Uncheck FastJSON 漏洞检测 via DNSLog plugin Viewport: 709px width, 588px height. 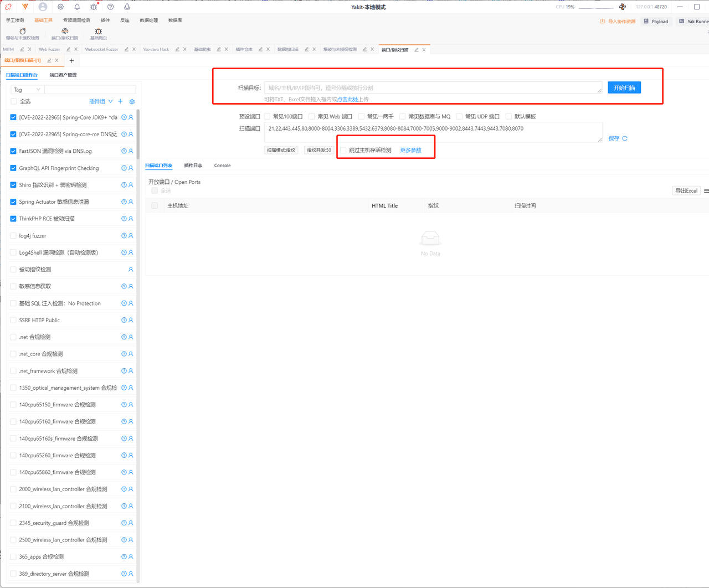coord(13,151)
